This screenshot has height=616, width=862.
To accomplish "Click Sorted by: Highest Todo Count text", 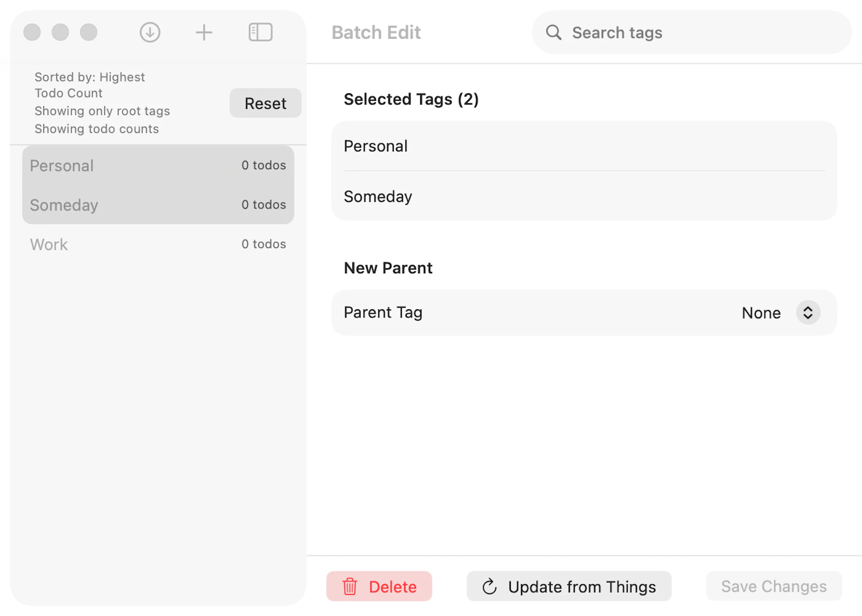I will pyautogui.click(x=89, y=85).
